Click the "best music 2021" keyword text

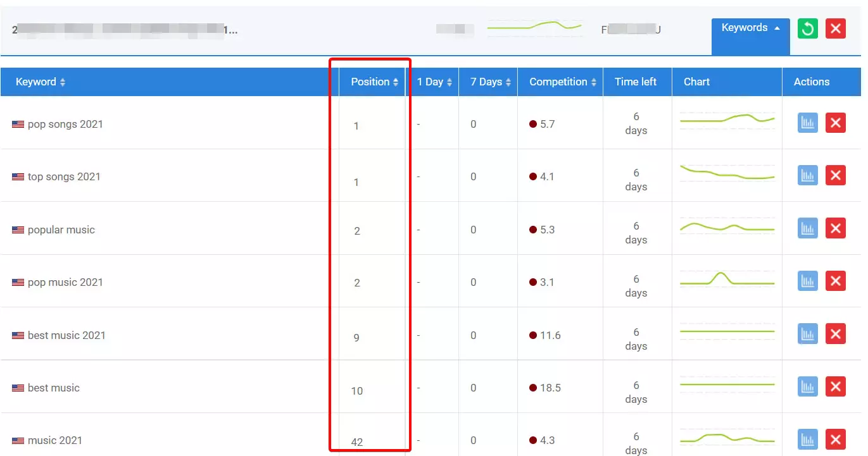point(66,335)
